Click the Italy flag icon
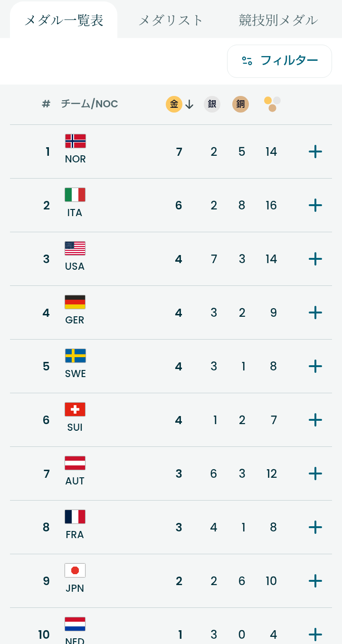 (75, 195)
